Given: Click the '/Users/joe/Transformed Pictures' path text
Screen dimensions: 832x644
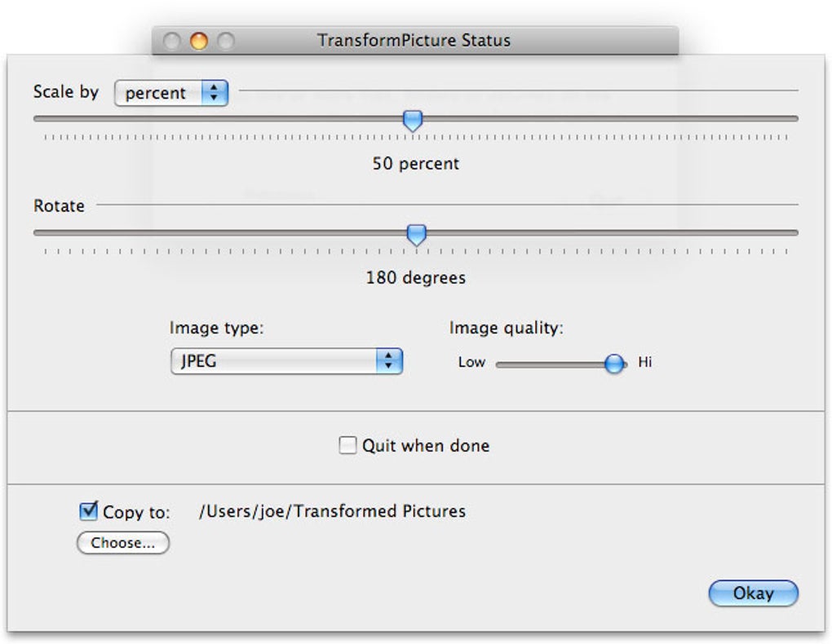Looking at the screenshot, I should coord(331,511).
